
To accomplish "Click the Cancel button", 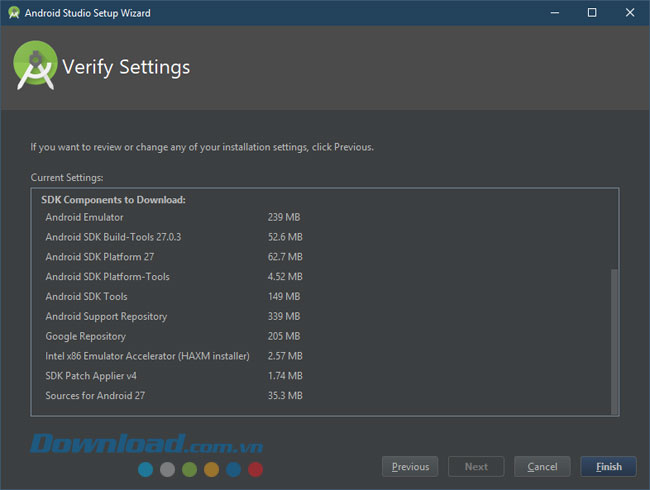I will tap(542, 467).
